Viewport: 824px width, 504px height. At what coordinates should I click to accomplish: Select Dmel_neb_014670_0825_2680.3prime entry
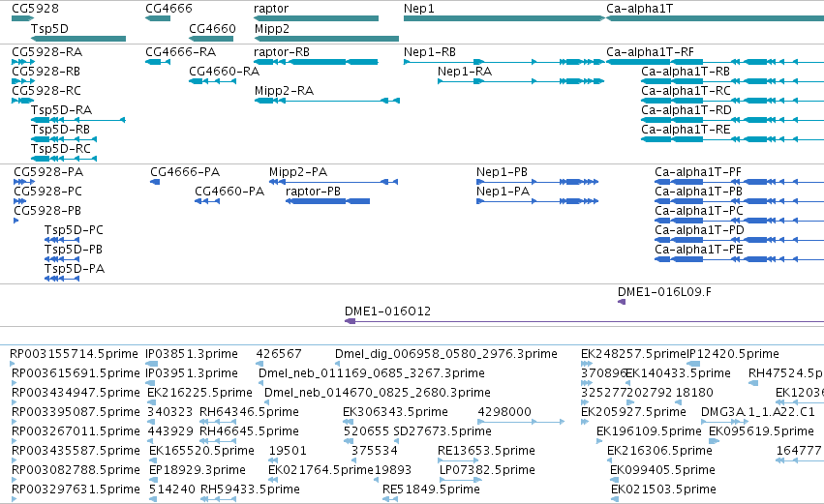click(378, 393)
